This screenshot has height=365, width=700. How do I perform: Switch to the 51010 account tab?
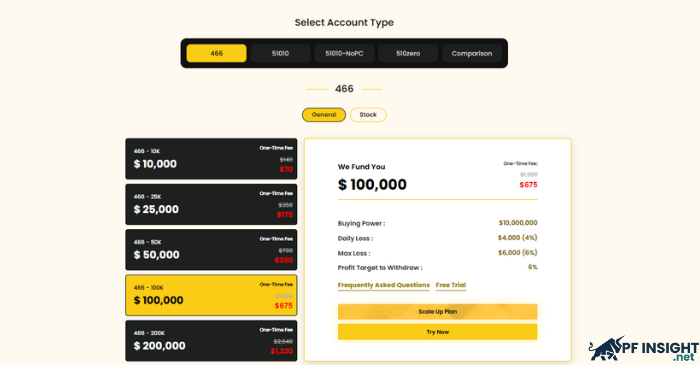point(280,53)
